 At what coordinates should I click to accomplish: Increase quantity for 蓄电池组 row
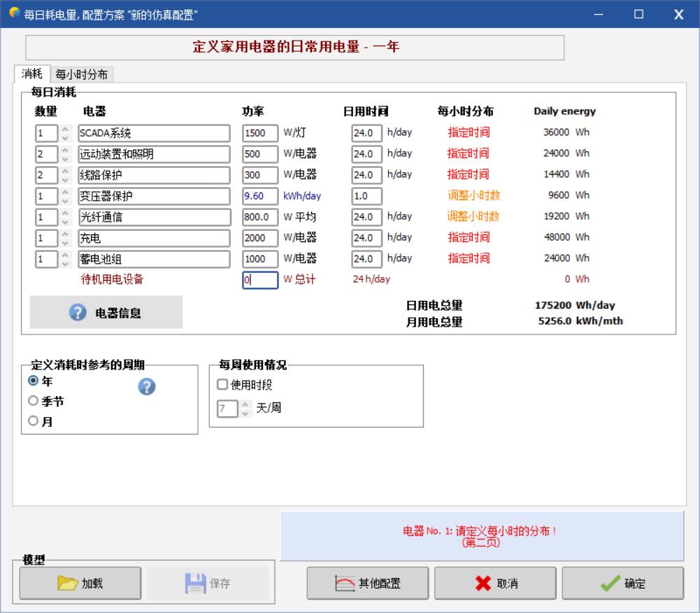pyautogui.click(x=65, y=255)
